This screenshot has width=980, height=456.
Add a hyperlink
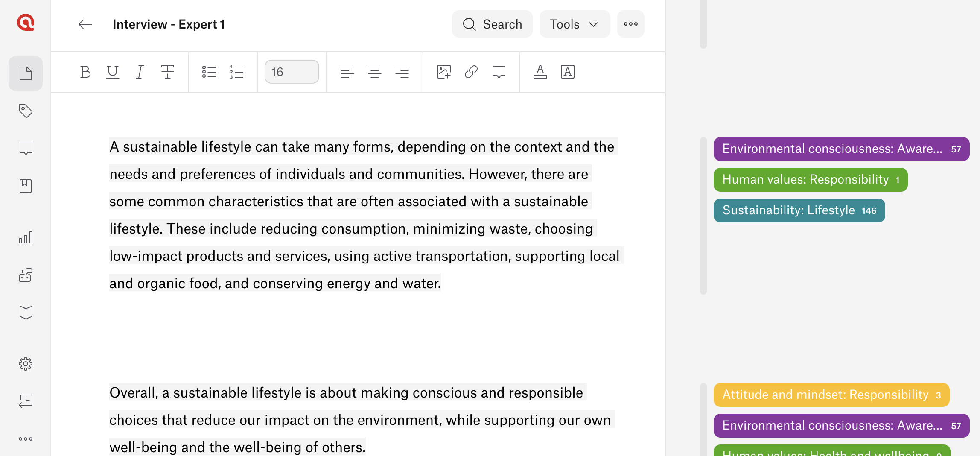click(471, 72)
